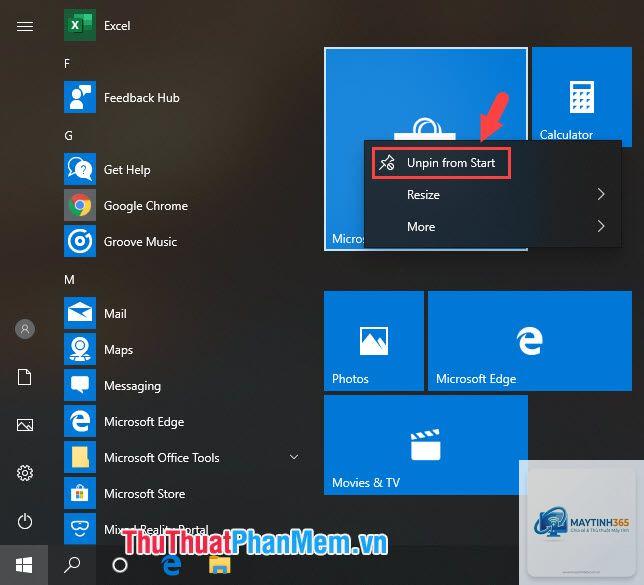Click the Google Chrome label

click(x=146, y=206)
